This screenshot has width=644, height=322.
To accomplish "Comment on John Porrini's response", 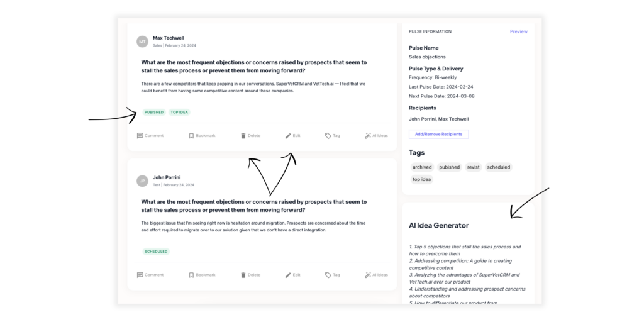I will pos(150,275).
